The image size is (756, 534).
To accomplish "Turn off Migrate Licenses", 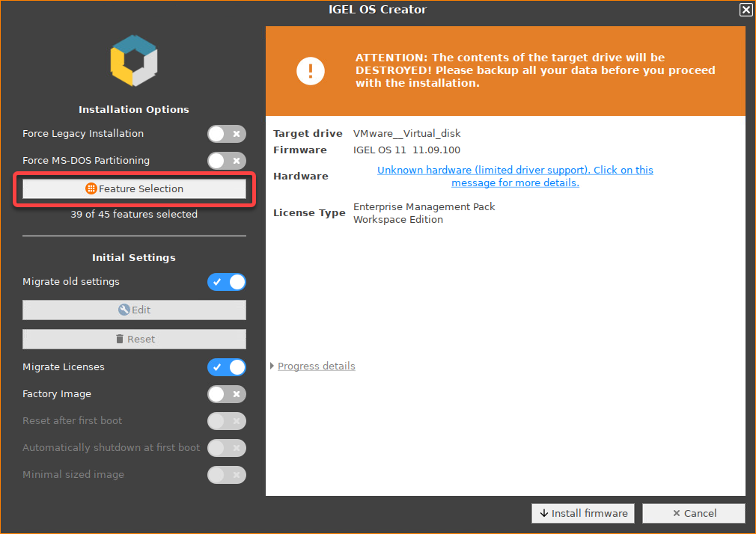I will tap(227, 367).
